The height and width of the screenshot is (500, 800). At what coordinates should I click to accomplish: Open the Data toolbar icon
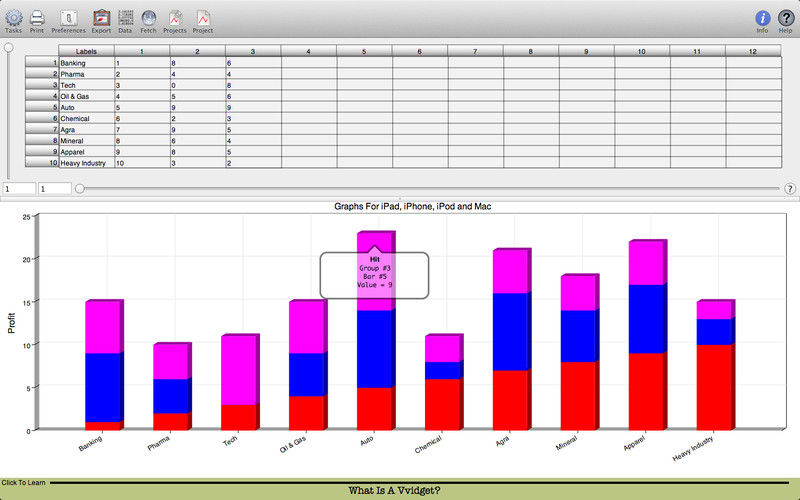(125, 17)
